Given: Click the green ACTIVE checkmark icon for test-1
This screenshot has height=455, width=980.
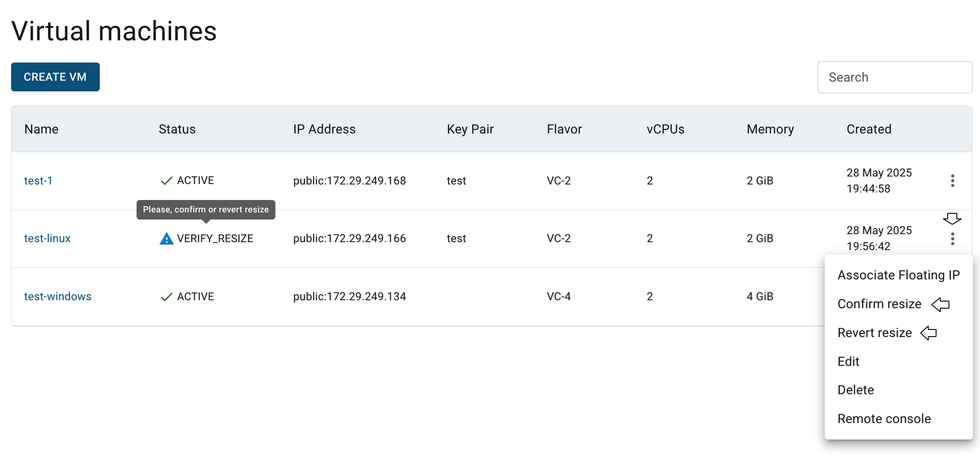Looking at the screenshot, I should click(x=166, y=180).
